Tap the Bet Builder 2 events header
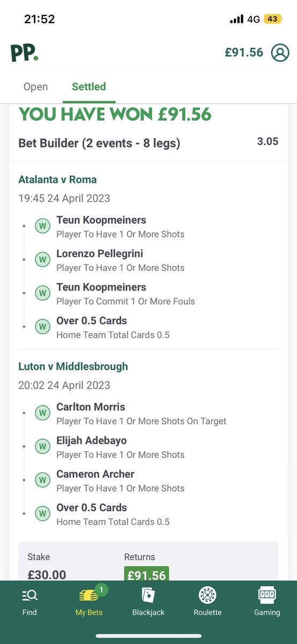 point(99,143)
